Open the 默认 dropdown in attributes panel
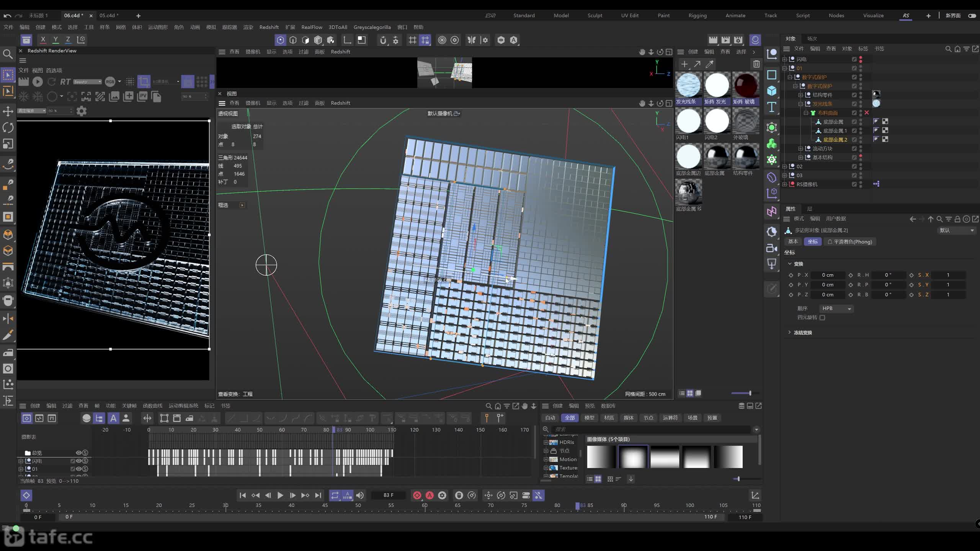Screen dimensions: 980x551 (956, 230)
